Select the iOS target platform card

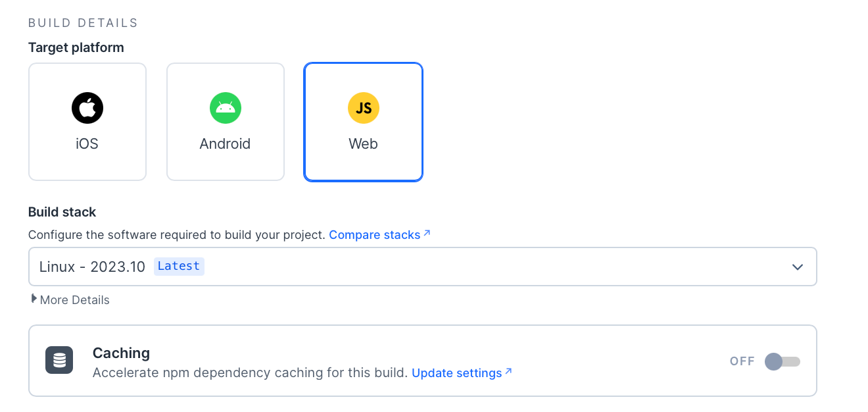pos(87,122)
